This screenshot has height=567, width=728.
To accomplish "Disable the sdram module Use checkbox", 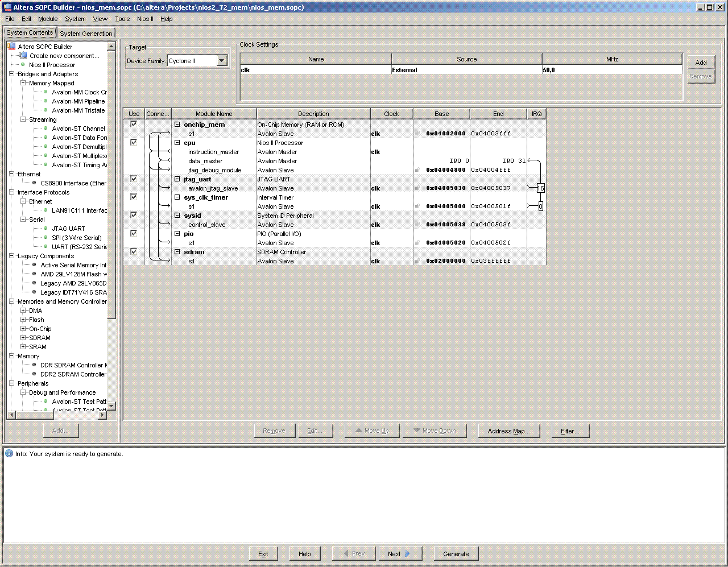I will pos(134,251).
